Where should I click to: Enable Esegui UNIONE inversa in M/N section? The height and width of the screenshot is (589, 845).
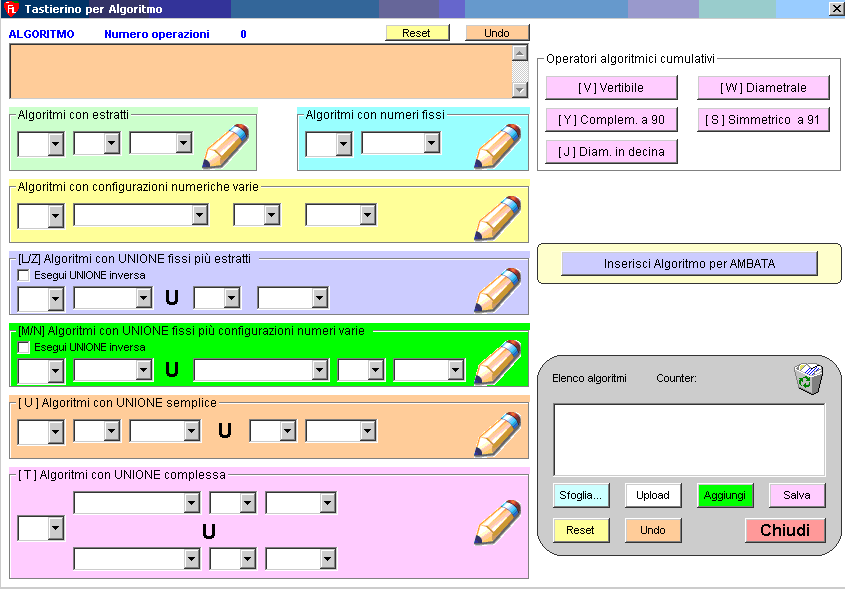coord(24,347)
